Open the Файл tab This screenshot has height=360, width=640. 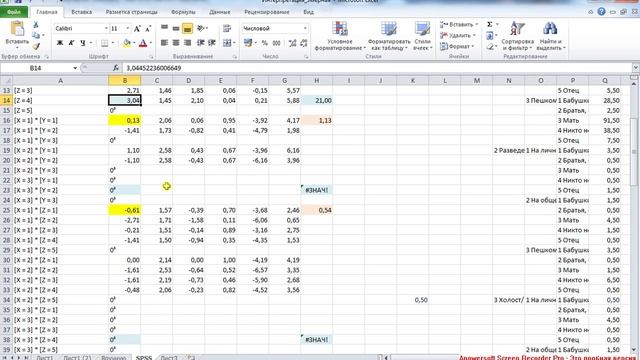click(14, 12)
